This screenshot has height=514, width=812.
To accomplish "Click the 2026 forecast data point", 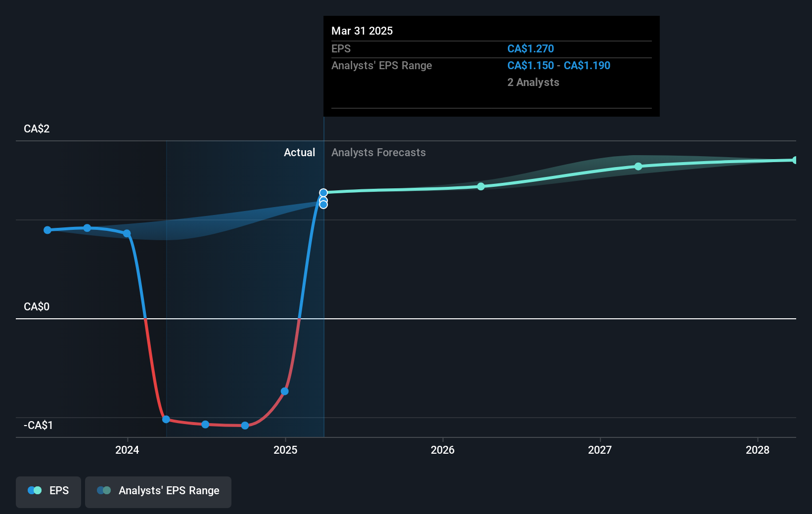I will [x=481, y=186].
